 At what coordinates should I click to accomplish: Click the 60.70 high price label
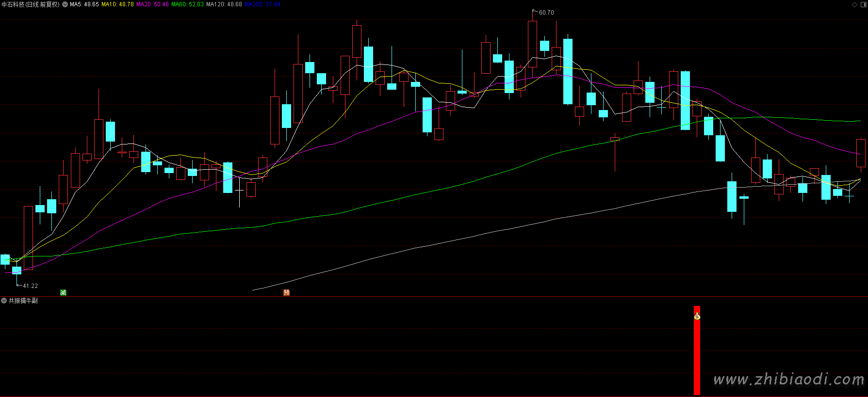click(546, 13)
